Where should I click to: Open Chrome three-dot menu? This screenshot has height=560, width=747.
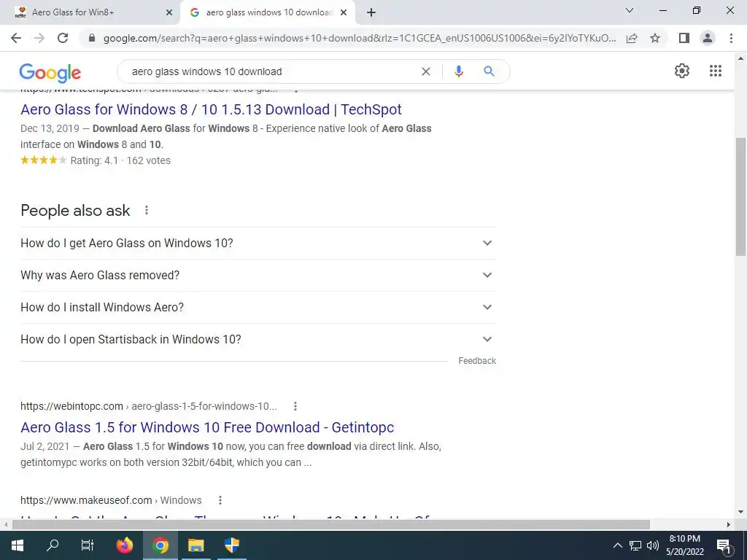[731, 38]
